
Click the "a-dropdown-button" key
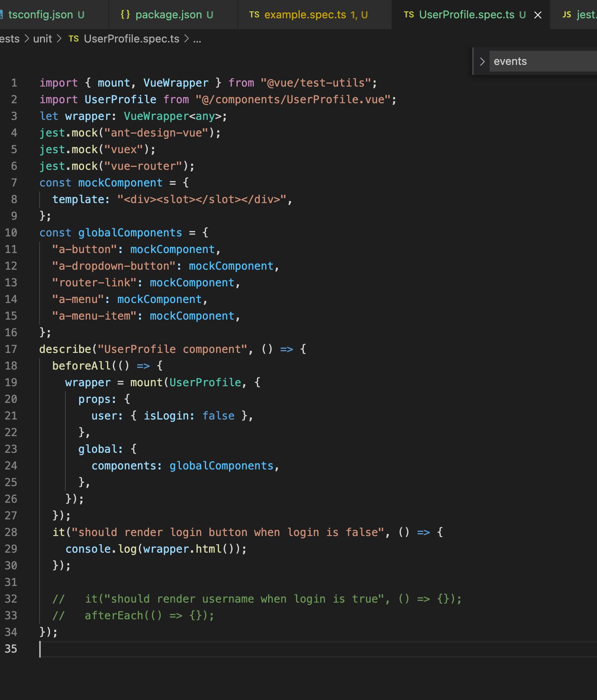coord(114,266)
